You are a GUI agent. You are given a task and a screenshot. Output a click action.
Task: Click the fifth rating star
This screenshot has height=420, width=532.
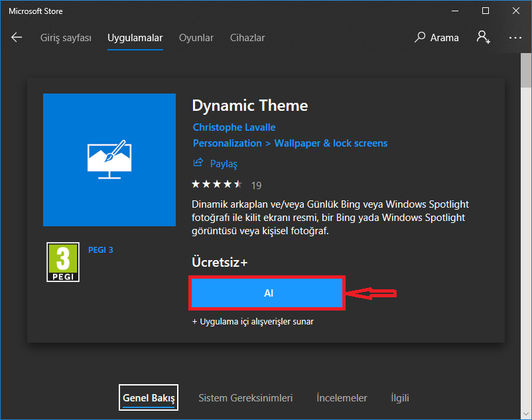(x=238, y=184)
